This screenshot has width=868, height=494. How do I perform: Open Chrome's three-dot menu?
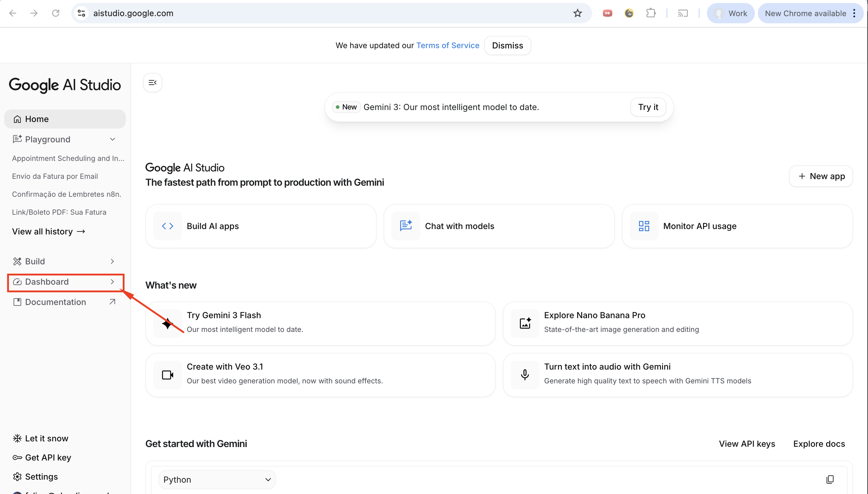click(x=854, y=13)
